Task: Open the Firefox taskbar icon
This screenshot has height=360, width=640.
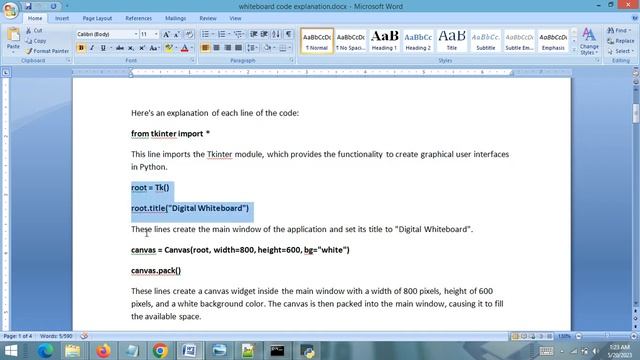Action: [x=103, y=351]
